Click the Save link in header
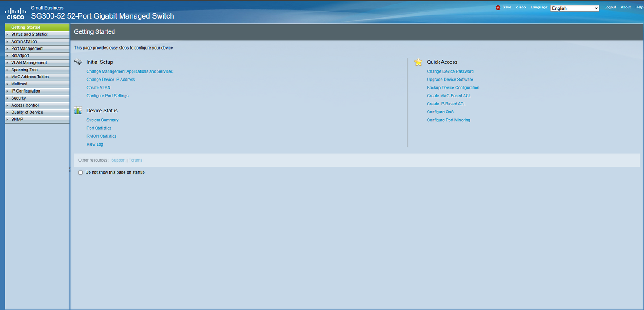This screenshot has width=644, height=310. click(507, 8)
